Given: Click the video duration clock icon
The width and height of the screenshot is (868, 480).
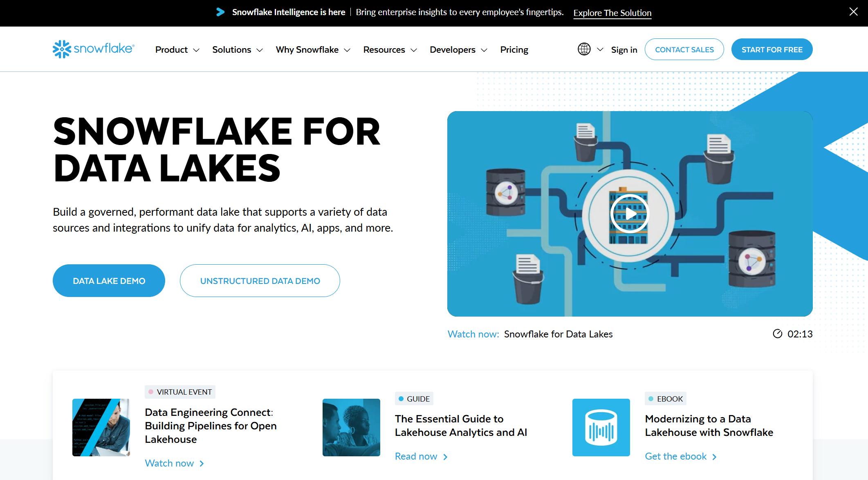Looking at the screenshot, I should 778,334.
